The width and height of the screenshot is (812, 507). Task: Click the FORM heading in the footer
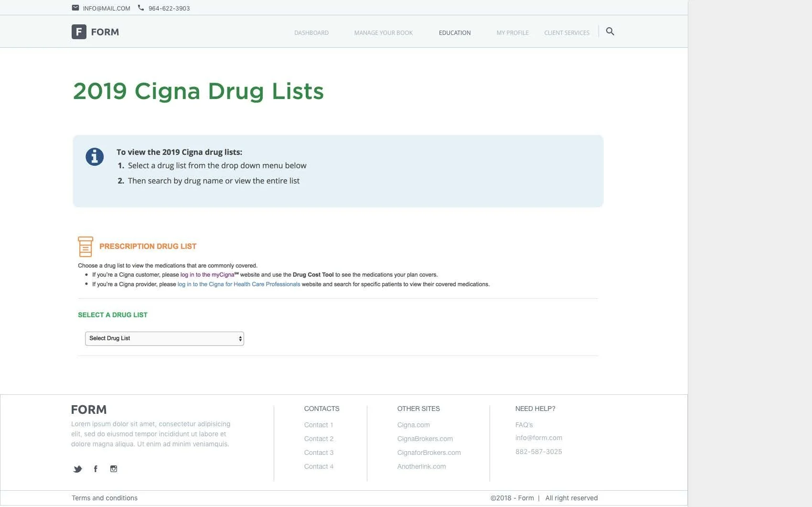[x=89, y=410]
